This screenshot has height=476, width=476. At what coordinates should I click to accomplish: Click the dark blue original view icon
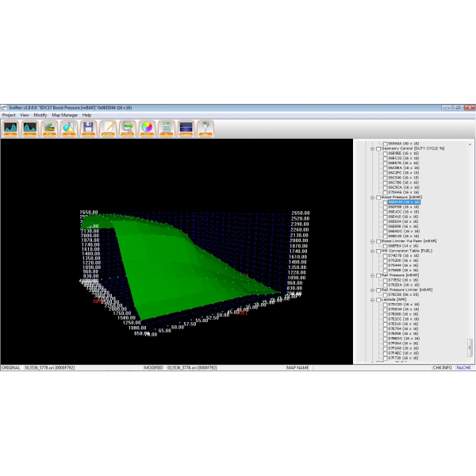tap(186, 129)
